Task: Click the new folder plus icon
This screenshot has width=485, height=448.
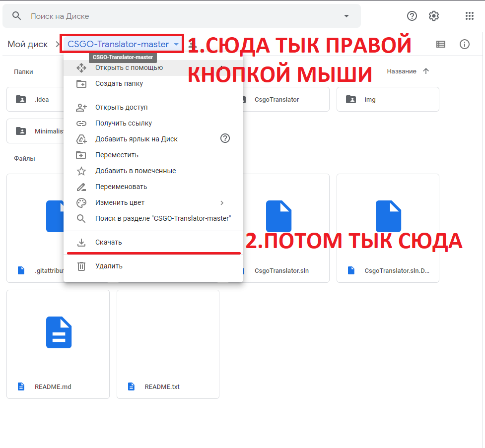Action: (x=81, y=83)
